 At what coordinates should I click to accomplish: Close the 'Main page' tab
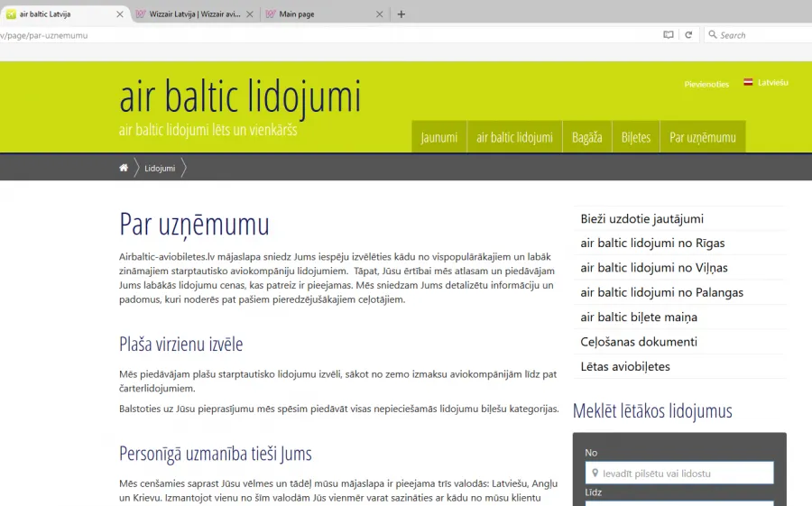point(379,14)
